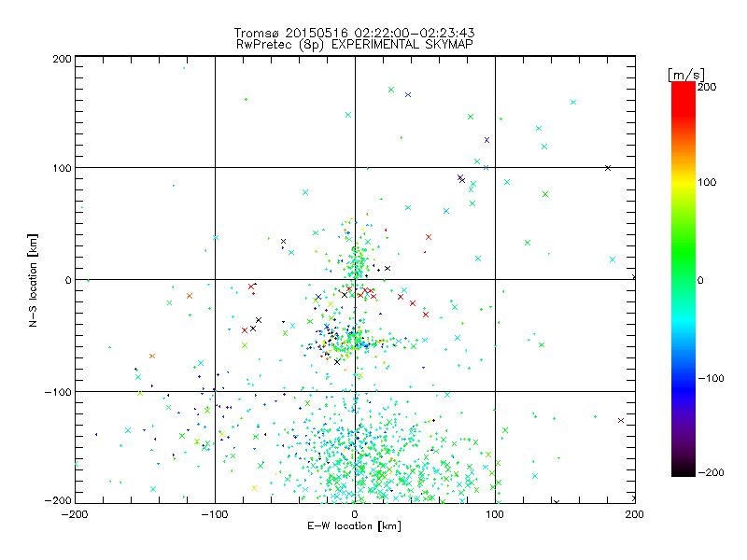
Task: Click the "-100" label beside the colorbar
Action: coord(711,378)
